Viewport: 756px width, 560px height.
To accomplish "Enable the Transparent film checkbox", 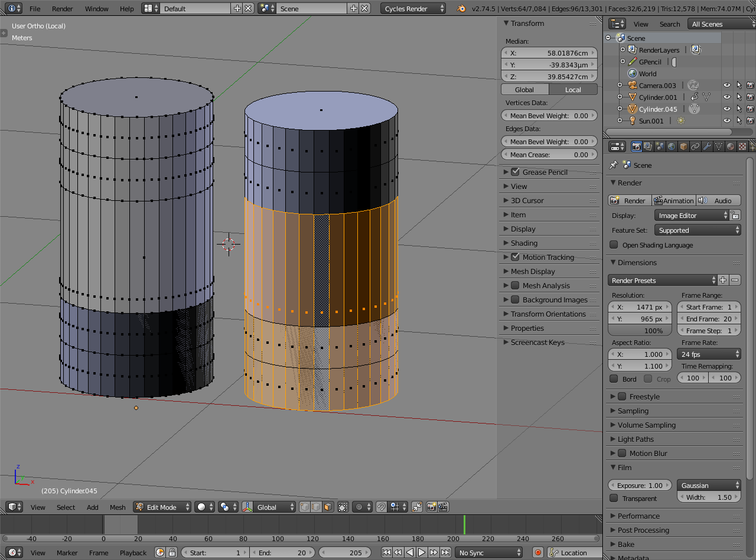I will [614, 499].
